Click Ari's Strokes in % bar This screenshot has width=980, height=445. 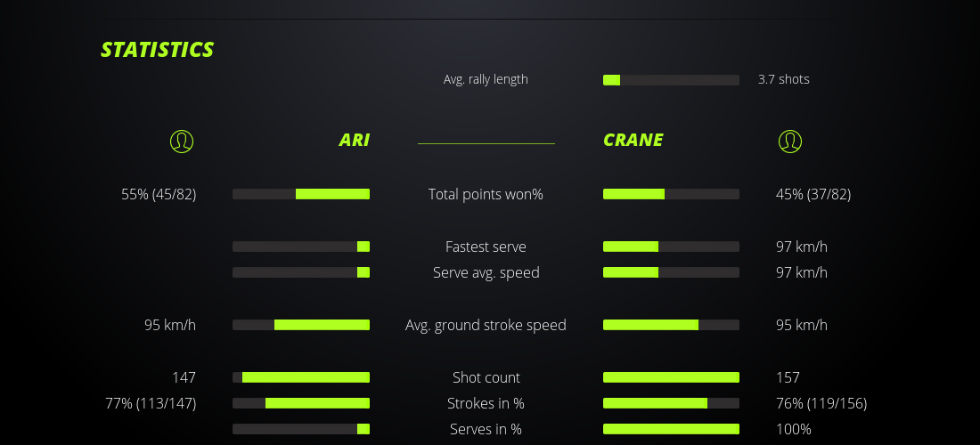click(301, 403)
